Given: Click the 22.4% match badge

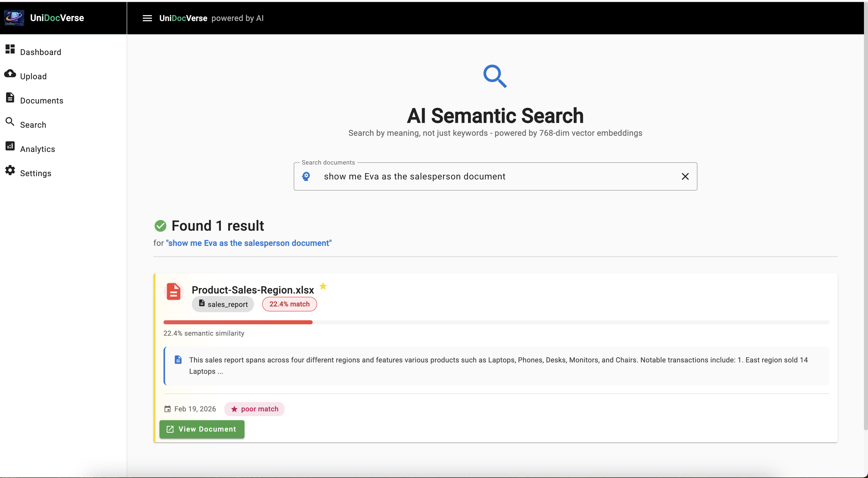Looking at the screenshot, I should click(x=289, y=304).
